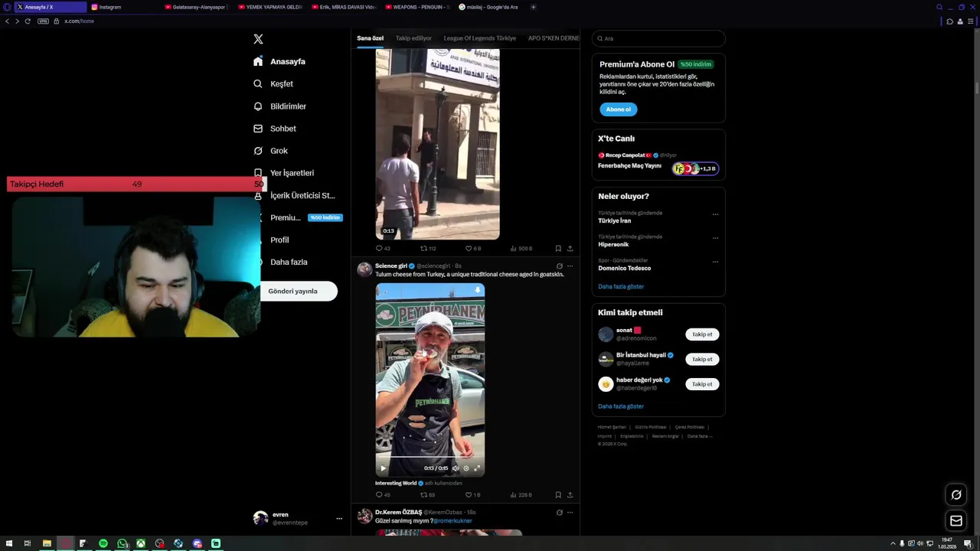Open Keşfet explore page

coord(273,83)
